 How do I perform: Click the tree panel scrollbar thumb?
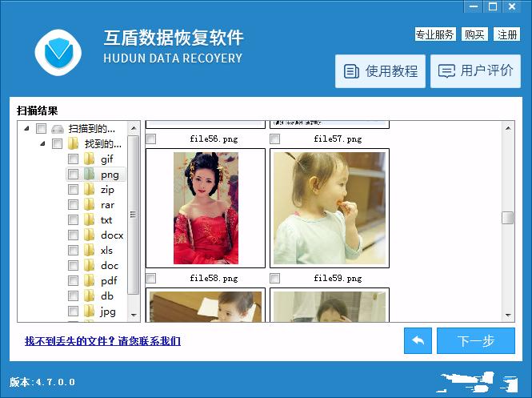133,215
